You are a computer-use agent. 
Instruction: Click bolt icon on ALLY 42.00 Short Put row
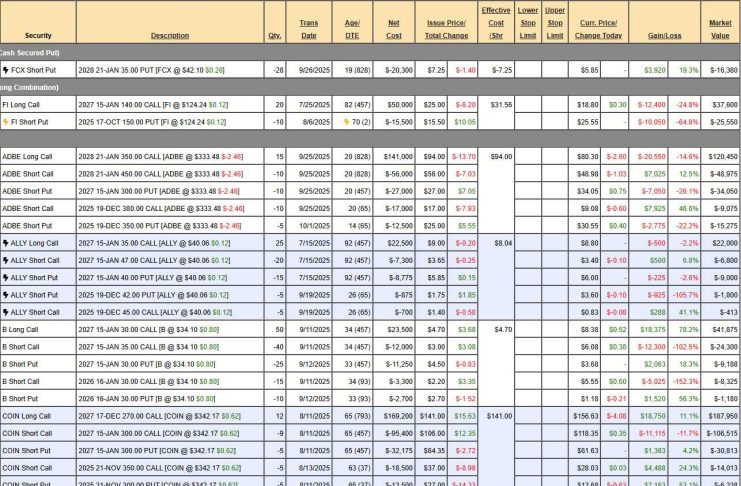point(6,295)
